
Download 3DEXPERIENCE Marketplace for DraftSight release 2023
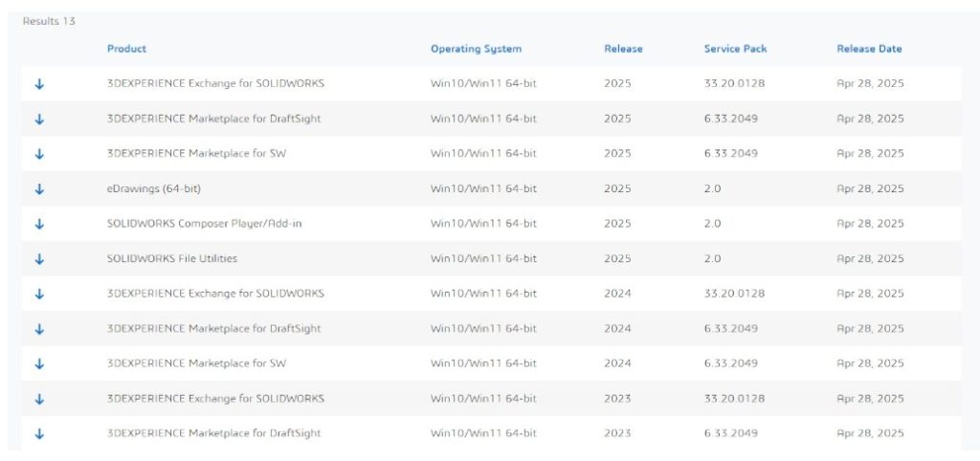[39, 433]
